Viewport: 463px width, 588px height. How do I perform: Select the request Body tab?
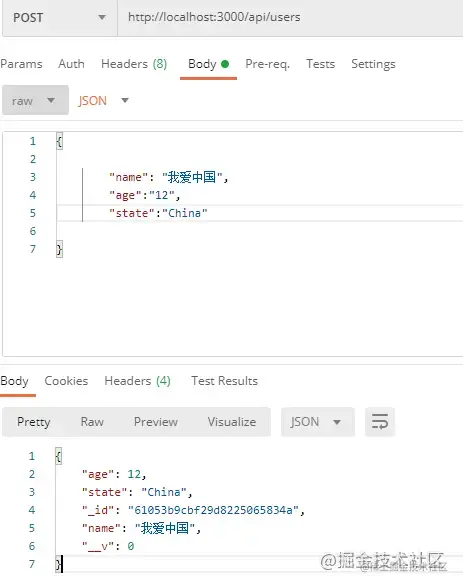(x=208, y=64)
